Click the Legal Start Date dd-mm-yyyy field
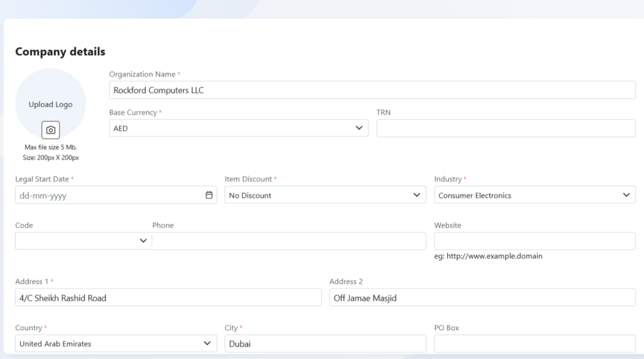This screenshot has height=359, width=644. [x=107, y=195]
